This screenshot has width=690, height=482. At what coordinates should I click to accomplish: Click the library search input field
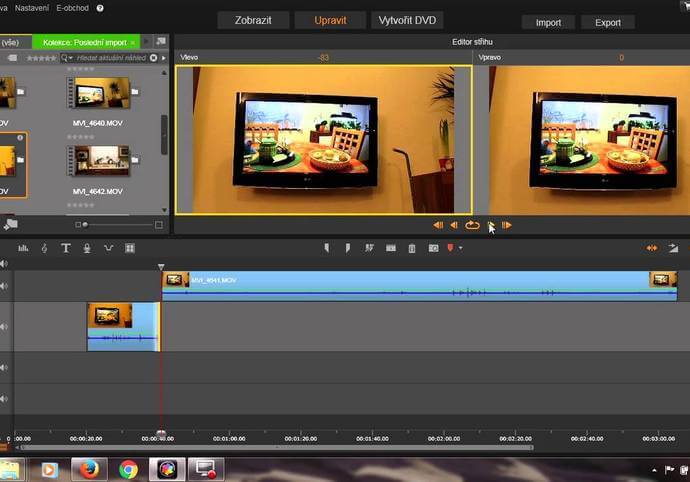[110, 58]
